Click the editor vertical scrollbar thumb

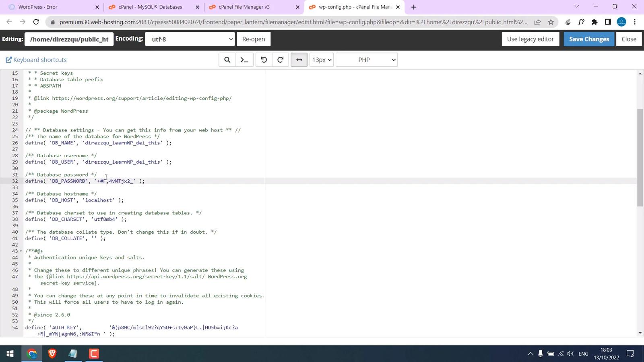(640, 158)
